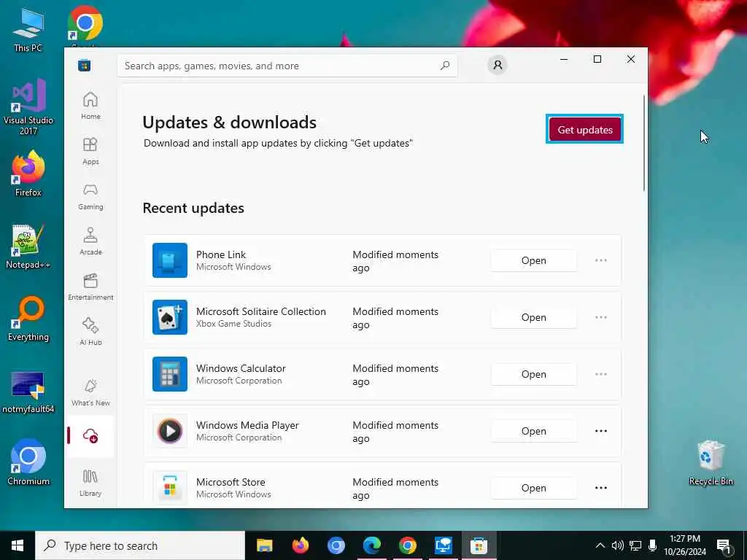Select Visual Studio 2017 desktop shortcut
The height and width of the screenshot is (560, 747).
tap(28, 106)
